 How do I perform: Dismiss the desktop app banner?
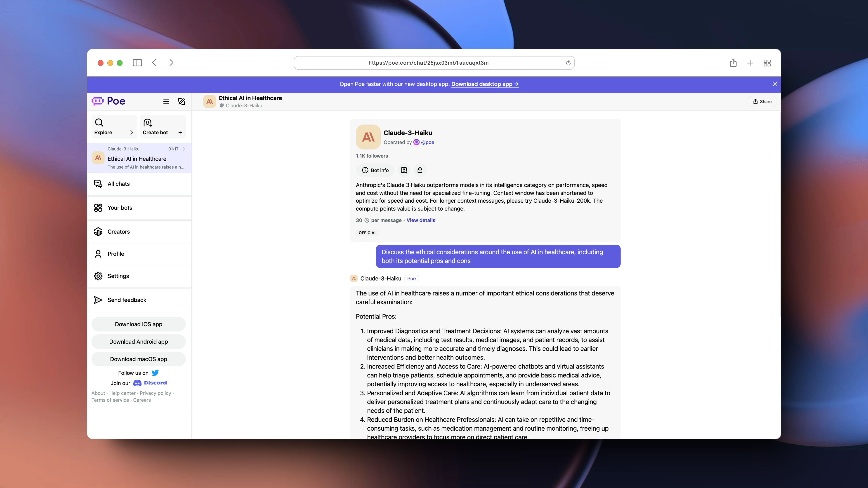775,83
